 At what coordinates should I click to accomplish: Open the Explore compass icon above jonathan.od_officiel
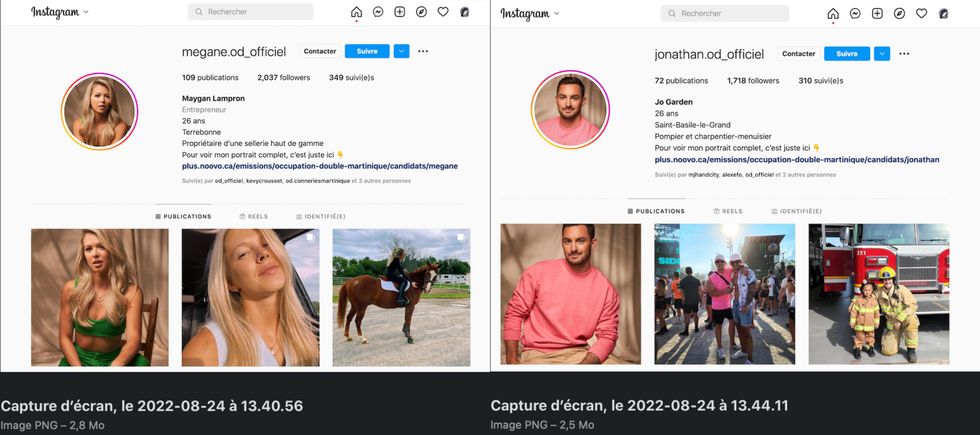(899, 14)
